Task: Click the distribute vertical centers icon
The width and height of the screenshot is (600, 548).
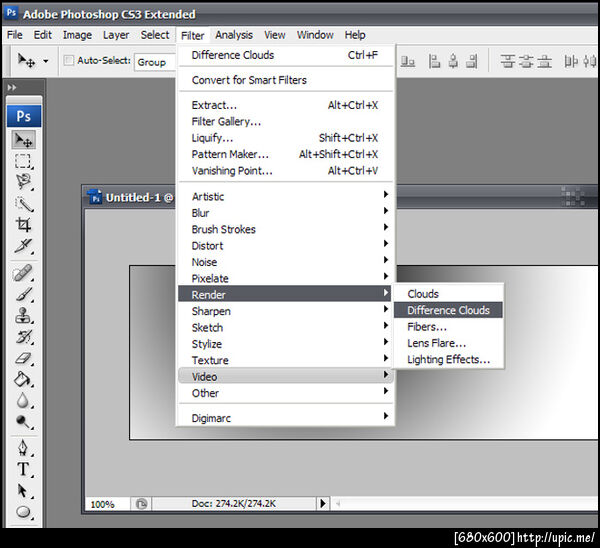Action: [526, 61]
